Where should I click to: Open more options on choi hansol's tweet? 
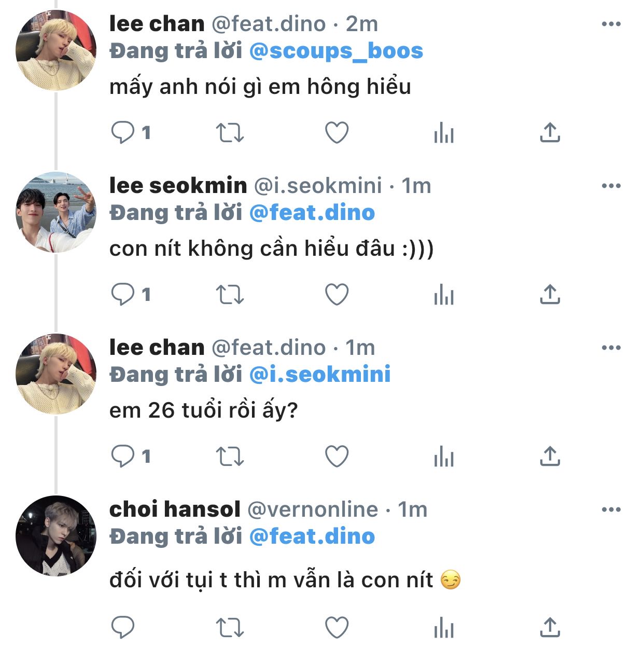click(x=611, y=509)
